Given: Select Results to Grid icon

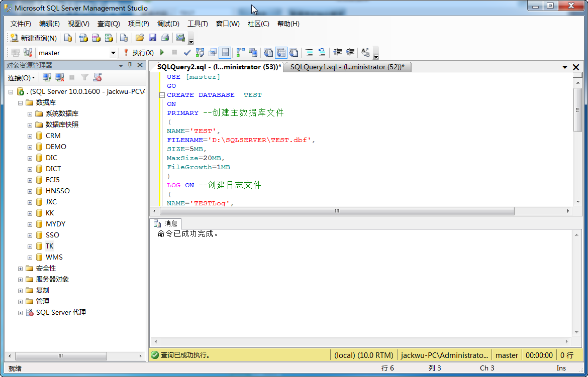Looking at the screenshot, I should pyautogui.click(x=281, y=53).
